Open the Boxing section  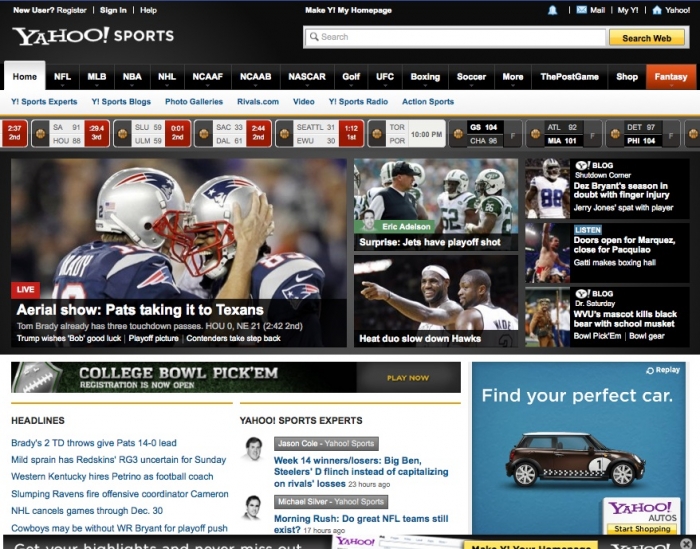click(x=425, y=77)
